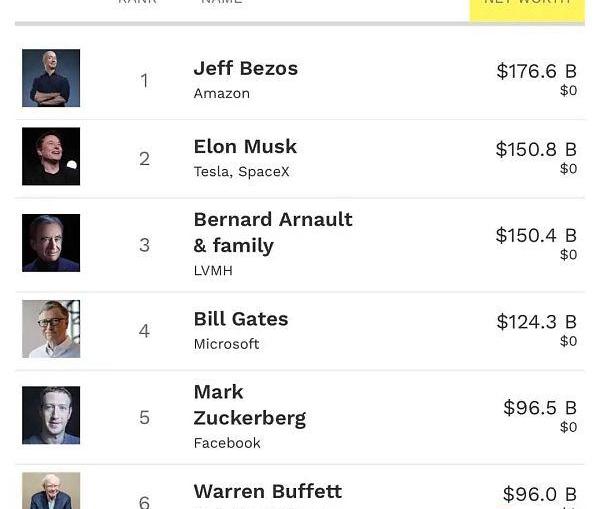Open Bernard Arnault & family link
Screen dimensions: 600x509
(x=273, y=232)
